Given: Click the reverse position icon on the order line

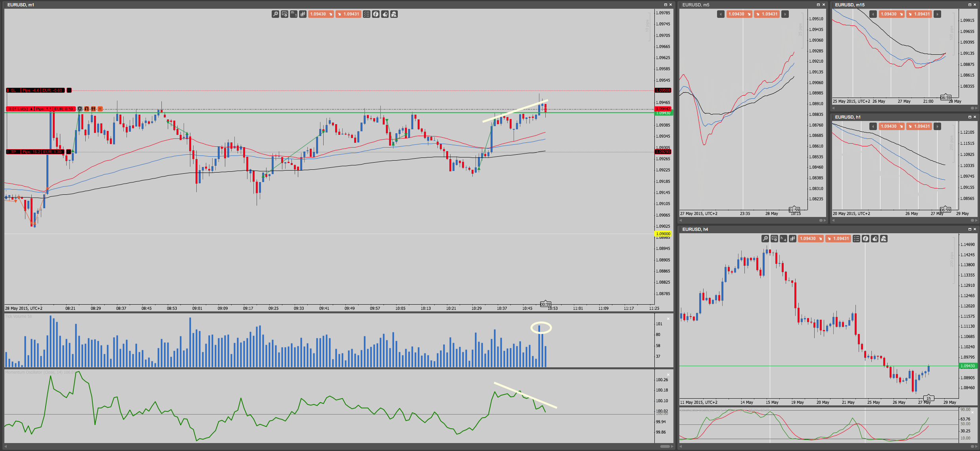Looking at the screenshot, I should coord(86,109).
